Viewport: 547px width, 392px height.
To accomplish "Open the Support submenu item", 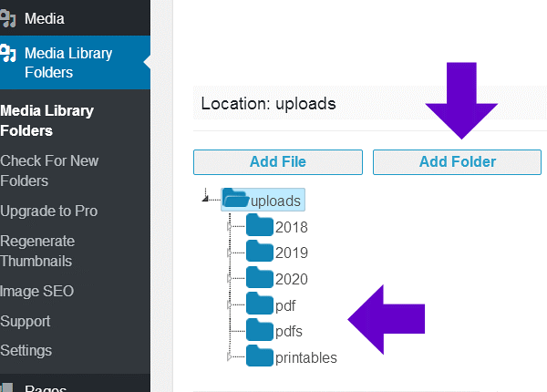I will coord(26,321).
